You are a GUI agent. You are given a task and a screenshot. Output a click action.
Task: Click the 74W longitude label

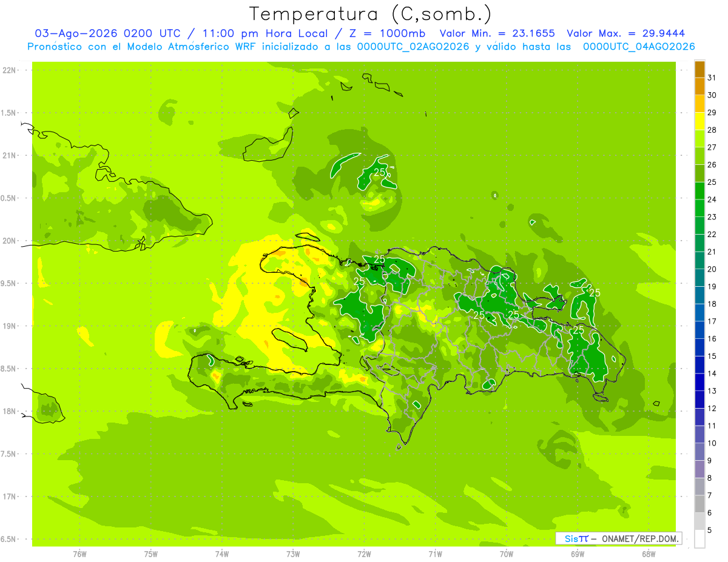222,554
